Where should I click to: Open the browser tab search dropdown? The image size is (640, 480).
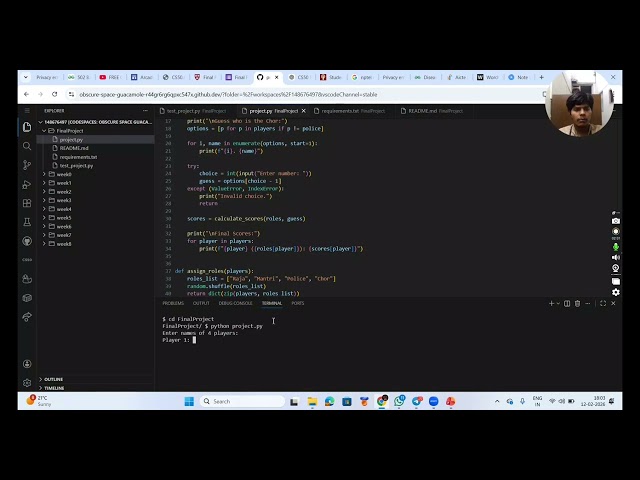25,77
